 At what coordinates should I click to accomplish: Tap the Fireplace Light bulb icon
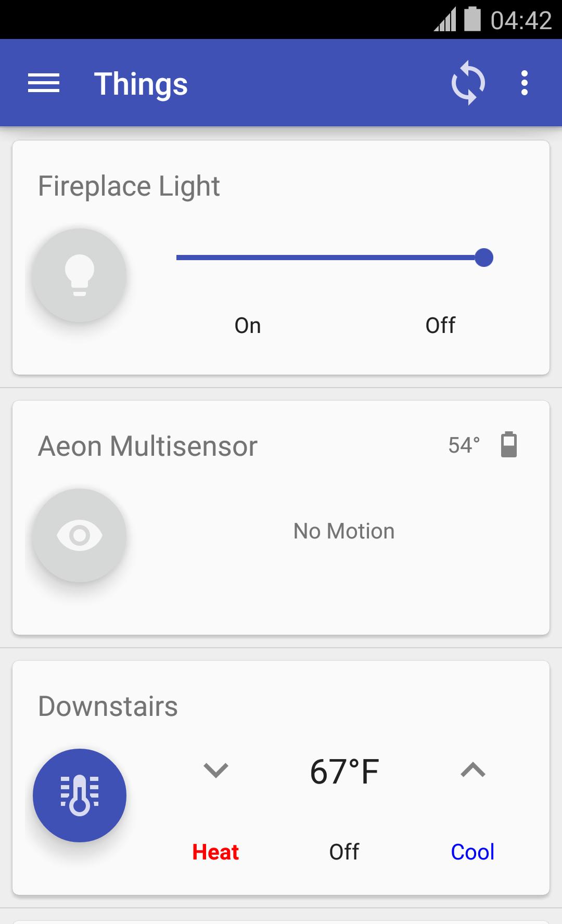(80, 275)
